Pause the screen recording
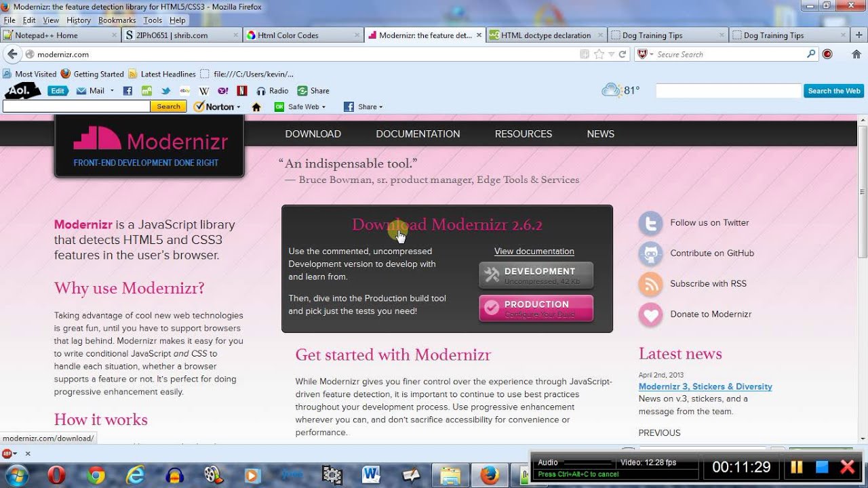The height and width of the screenshot is (488, 868). (x=796, y=466)
